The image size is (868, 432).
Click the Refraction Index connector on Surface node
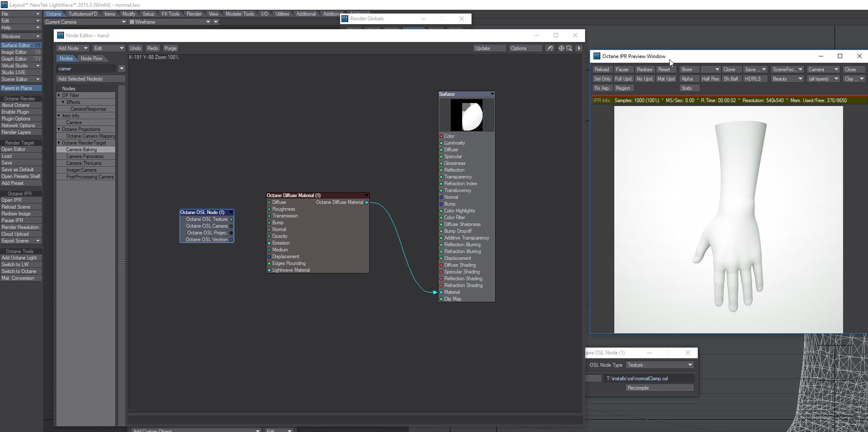click(441, 184)
